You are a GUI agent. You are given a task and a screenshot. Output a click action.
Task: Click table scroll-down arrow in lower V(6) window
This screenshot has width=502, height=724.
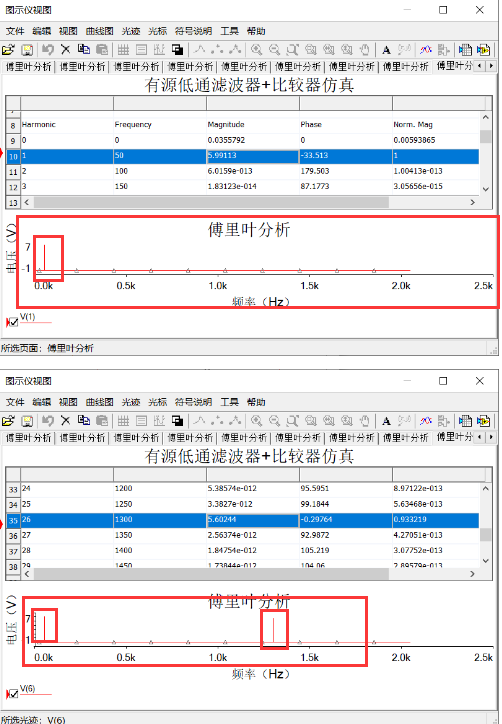tap(485, 561)
